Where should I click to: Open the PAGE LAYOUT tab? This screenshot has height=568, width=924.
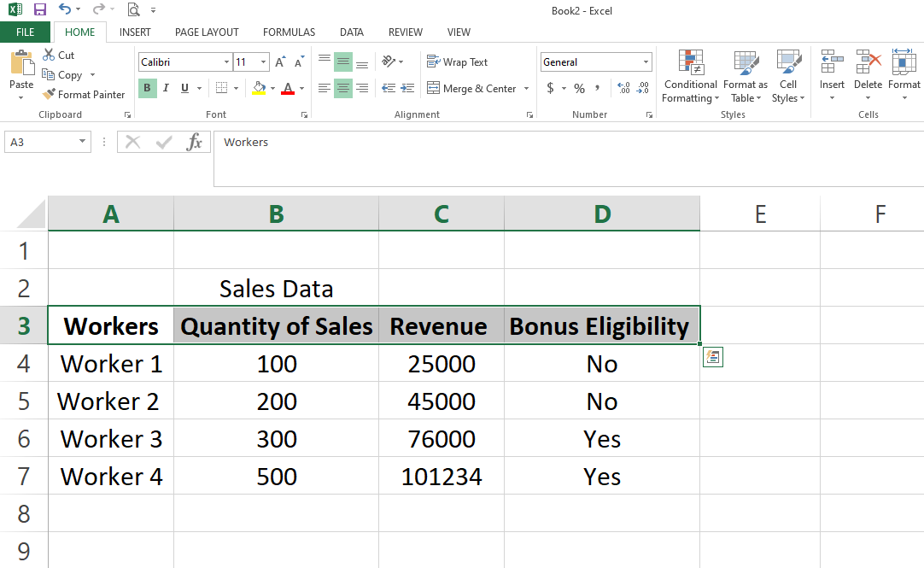pos(207,32)
